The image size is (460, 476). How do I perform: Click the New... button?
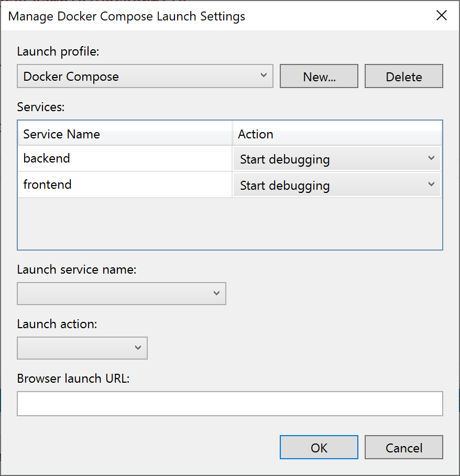click(x=319, y=76)
